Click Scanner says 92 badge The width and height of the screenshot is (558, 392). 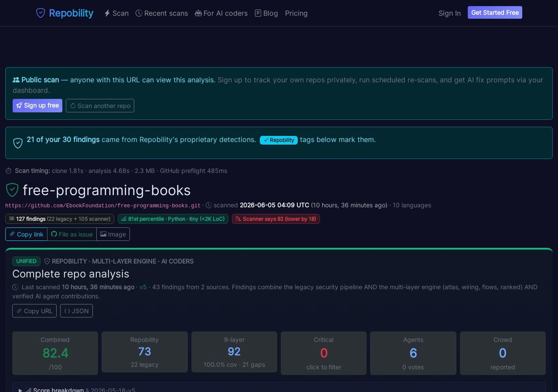click(276, 219)
